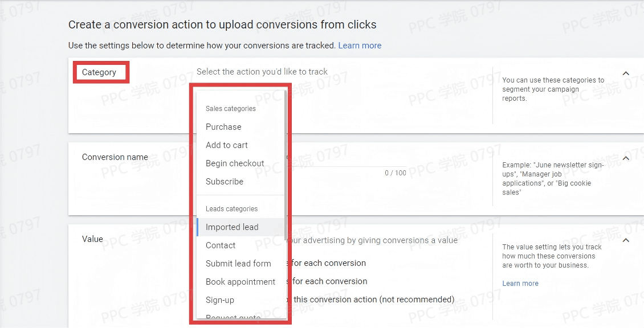Screen dimensions: 644x328
Task: Choose the Add to cart category
Action: click(227, 145)
